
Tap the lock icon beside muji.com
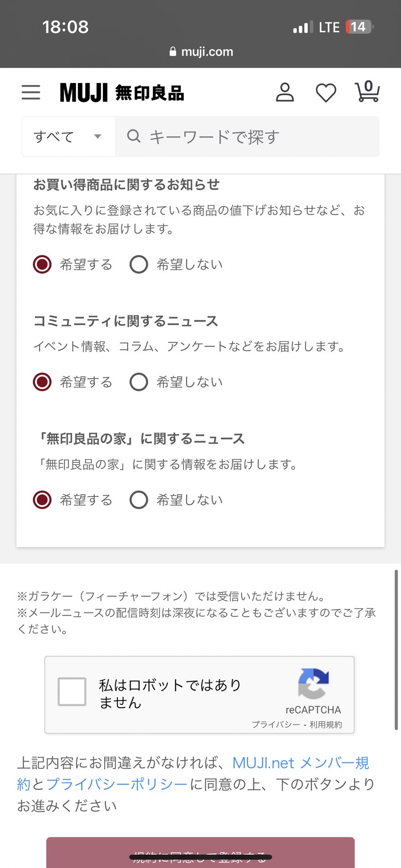(x=173, y=52)
